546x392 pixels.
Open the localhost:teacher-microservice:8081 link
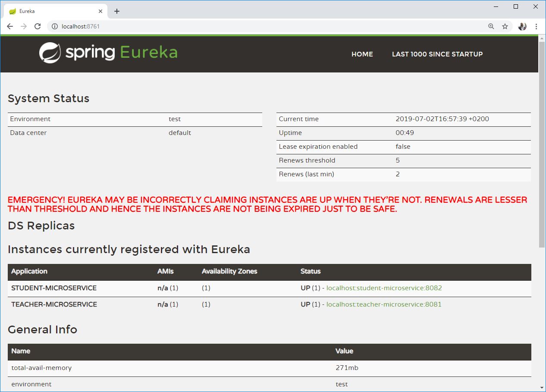tap(384, 304)
